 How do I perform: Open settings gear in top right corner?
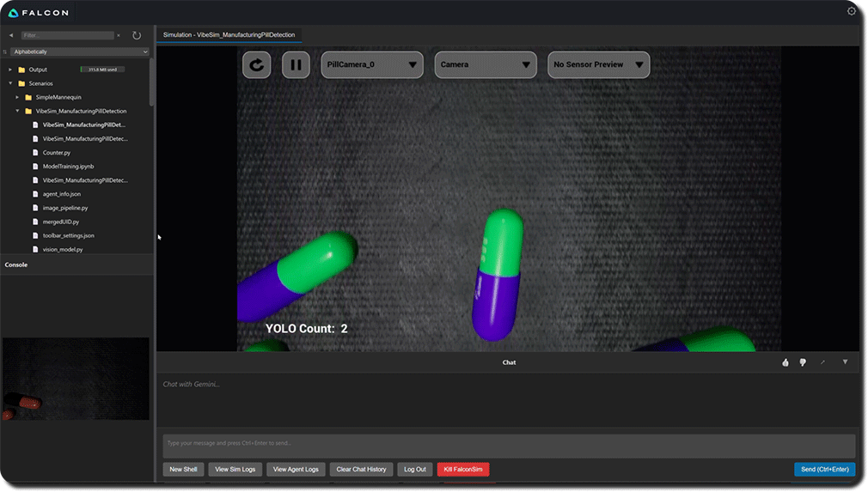pos(852,11)
